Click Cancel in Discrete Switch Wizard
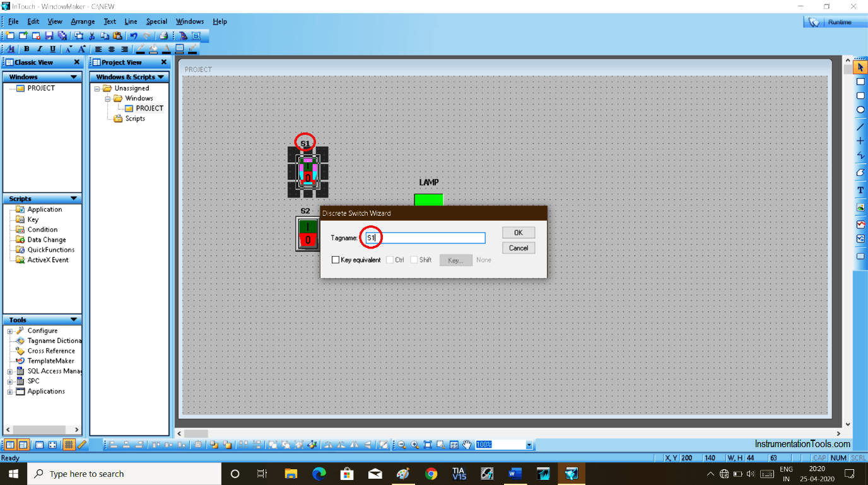The image size is (868, 485). (x=519, y=248)
